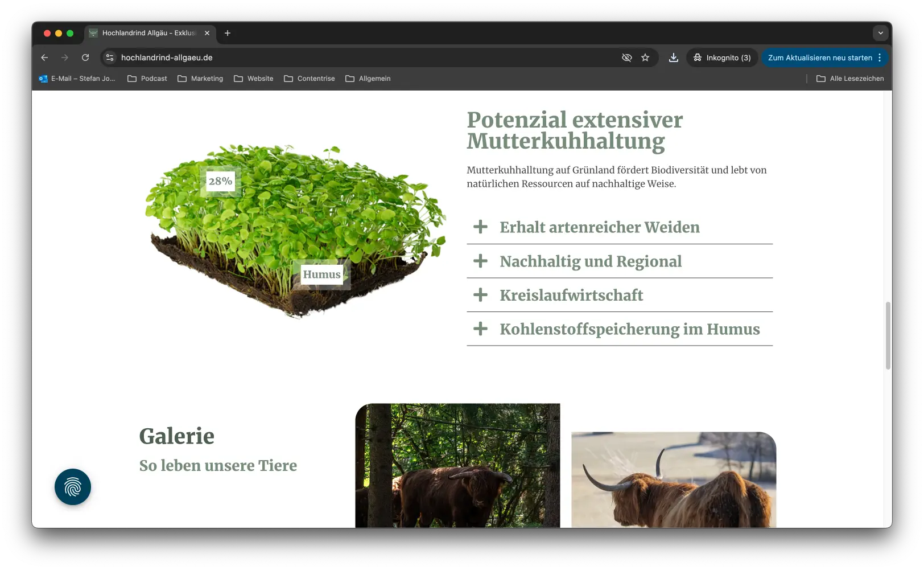924x570 pixels.
Task: Click the site information icon in address bar
Action: (110, 58)
